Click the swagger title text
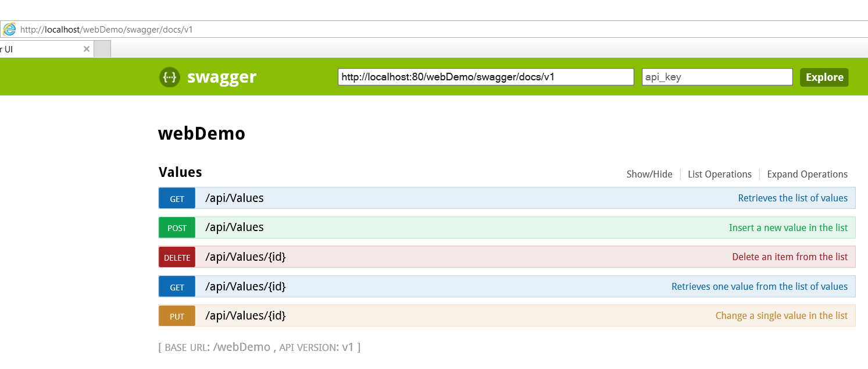The height and width of the screenshot is (369, 868). click(x=222, y=77)
